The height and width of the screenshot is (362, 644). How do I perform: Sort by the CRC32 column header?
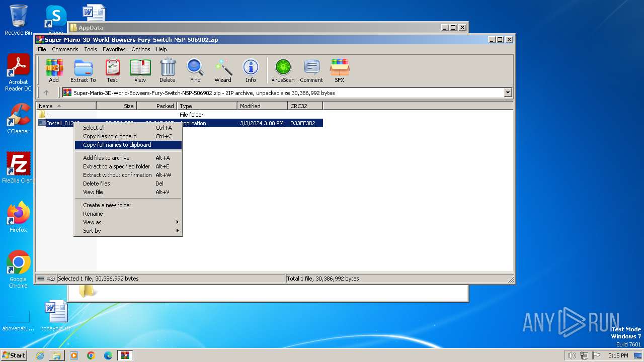[305, 106]
